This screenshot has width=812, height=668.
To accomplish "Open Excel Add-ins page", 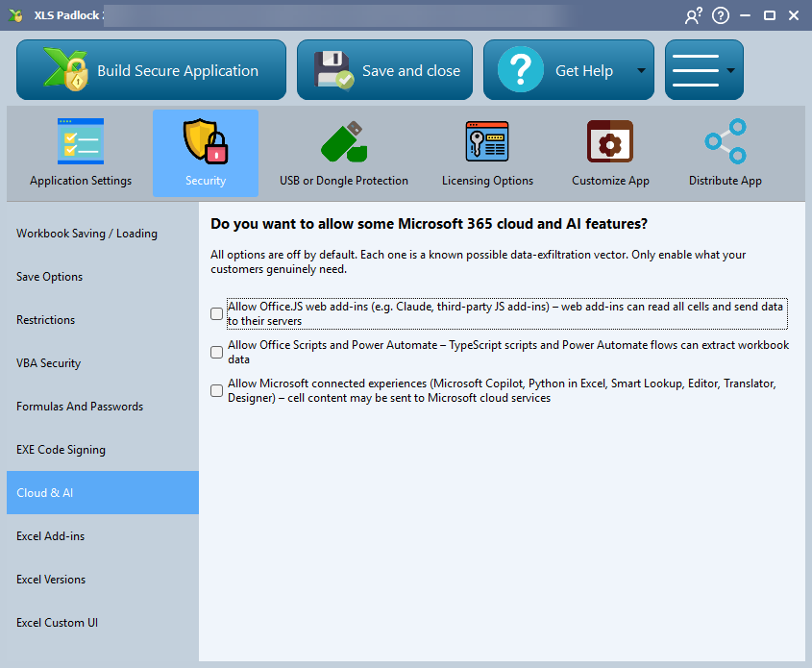I will pyautogui.click(x=103, y=536).
